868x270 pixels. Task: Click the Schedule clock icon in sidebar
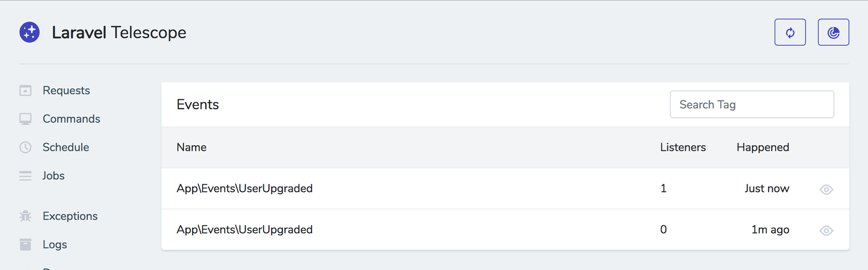pos(25,147)
